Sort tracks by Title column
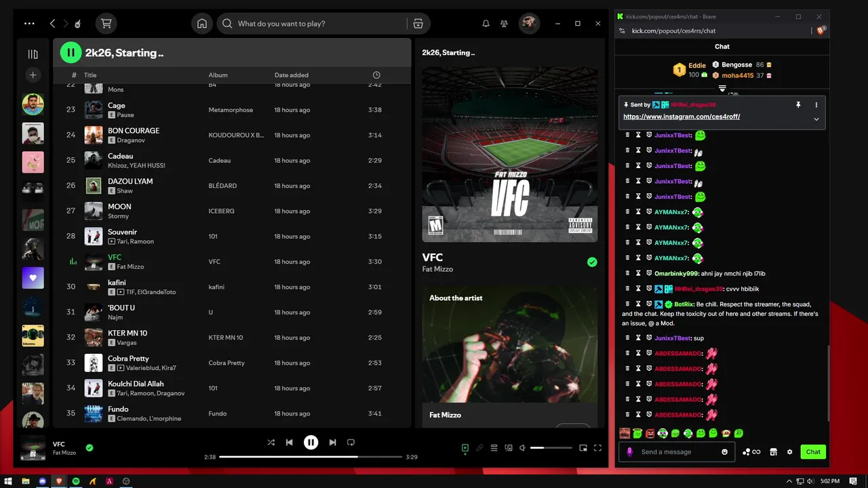Image resolution: width=868 pixels, height=488 pixels. (x=90, y=75)
